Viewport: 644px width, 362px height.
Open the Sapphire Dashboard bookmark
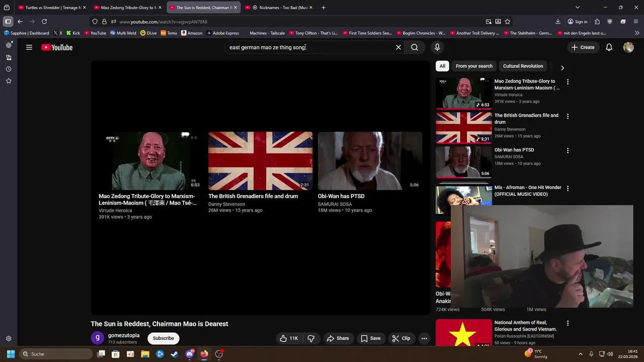27,33
